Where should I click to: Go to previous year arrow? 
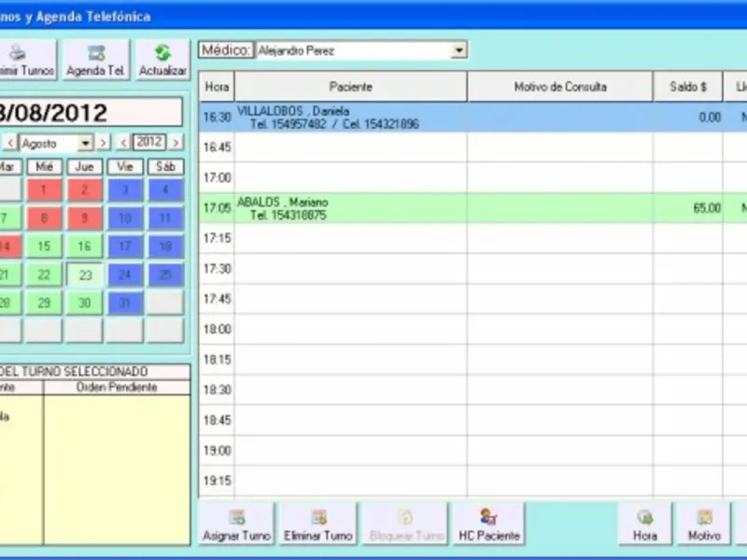coord(123,143)
